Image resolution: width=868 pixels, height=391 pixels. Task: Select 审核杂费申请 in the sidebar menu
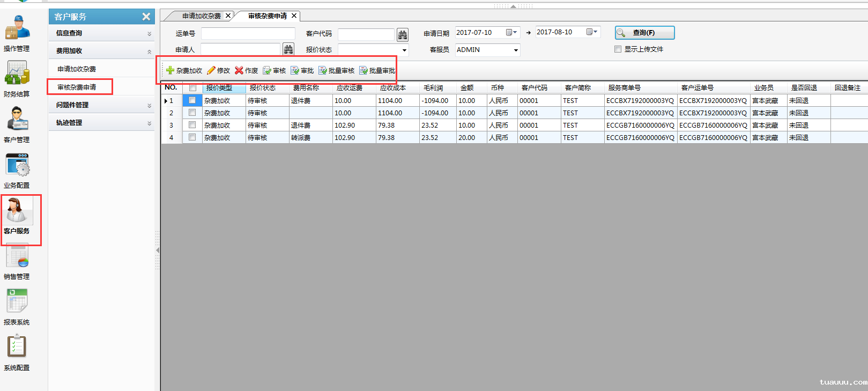point(77,87)
